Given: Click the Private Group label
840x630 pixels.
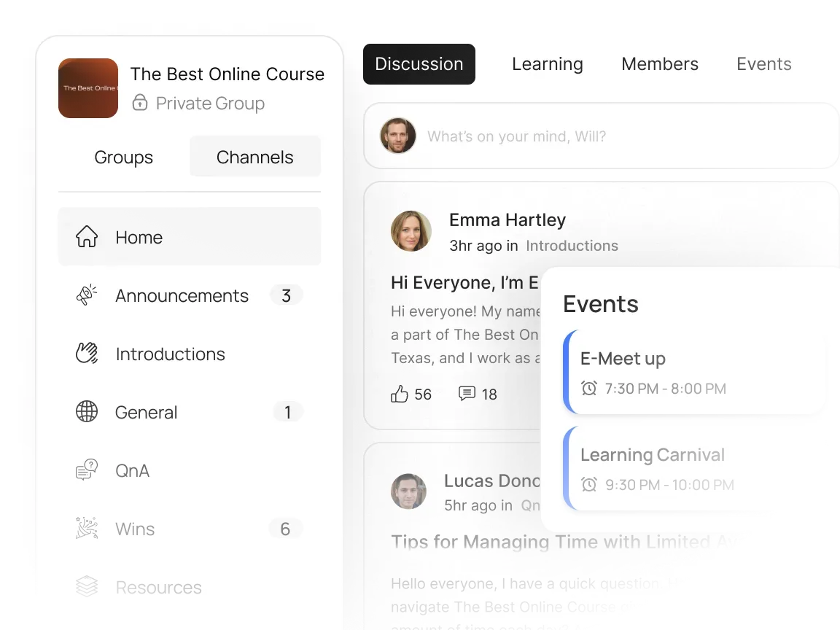Looking at the screenshot, I should point(210,104).
